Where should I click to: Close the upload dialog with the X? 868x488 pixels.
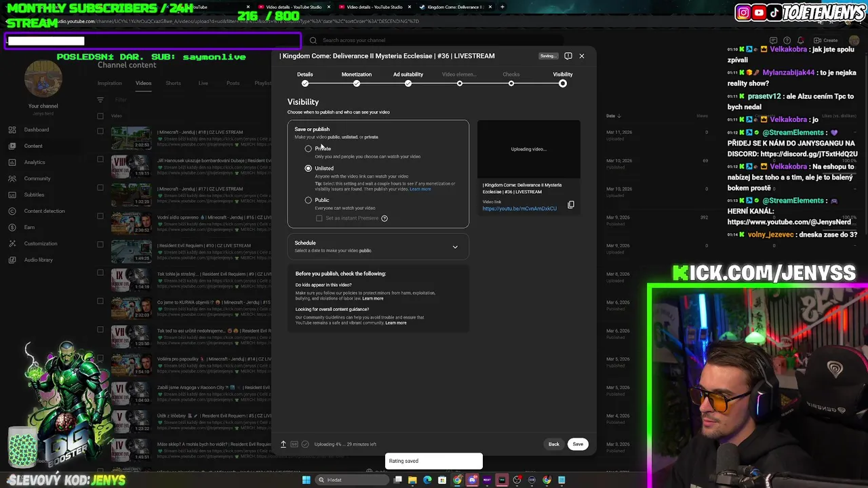click(582, 56)
